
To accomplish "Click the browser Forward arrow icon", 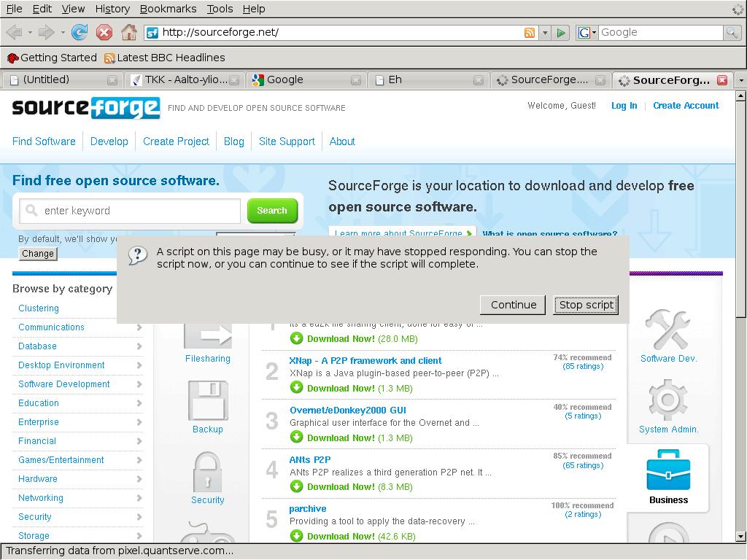I will (x=46, y=32).
